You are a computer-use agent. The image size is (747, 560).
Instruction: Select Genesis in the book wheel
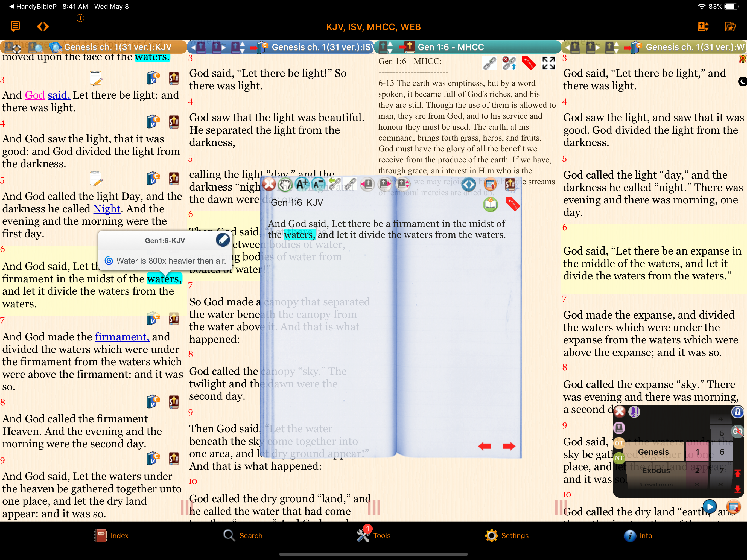click(653, 452)
